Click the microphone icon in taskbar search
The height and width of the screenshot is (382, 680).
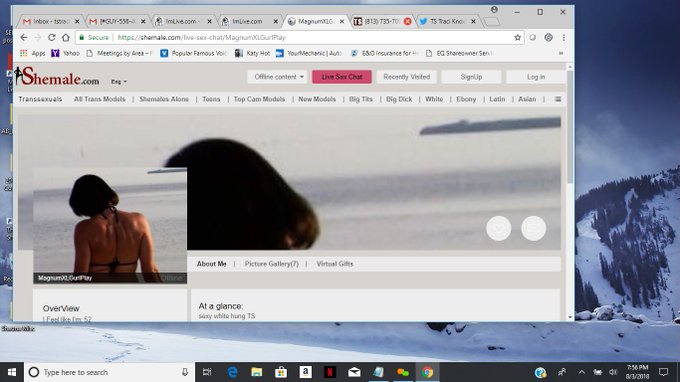point(185,372)
